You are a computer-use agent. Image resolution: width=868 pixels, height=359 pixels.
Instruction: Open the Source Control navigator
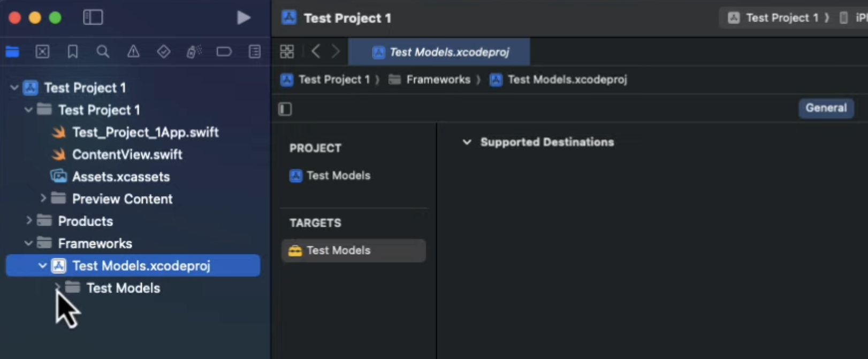42,51
